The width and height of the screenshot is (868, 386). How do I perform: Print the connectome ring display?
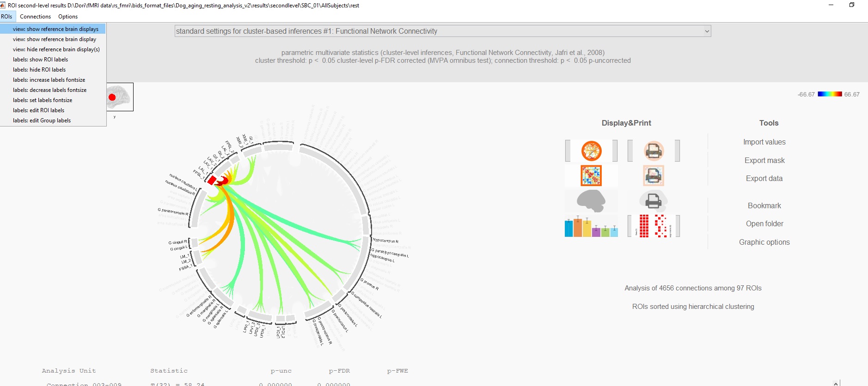(x=654, y=151)
